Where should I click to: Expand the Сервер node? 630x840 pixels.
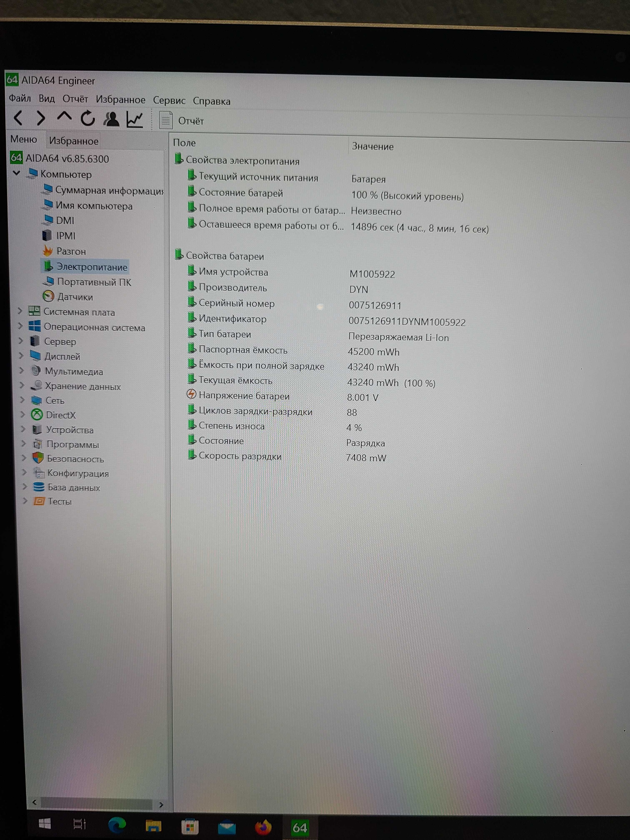tap(21, 341)
